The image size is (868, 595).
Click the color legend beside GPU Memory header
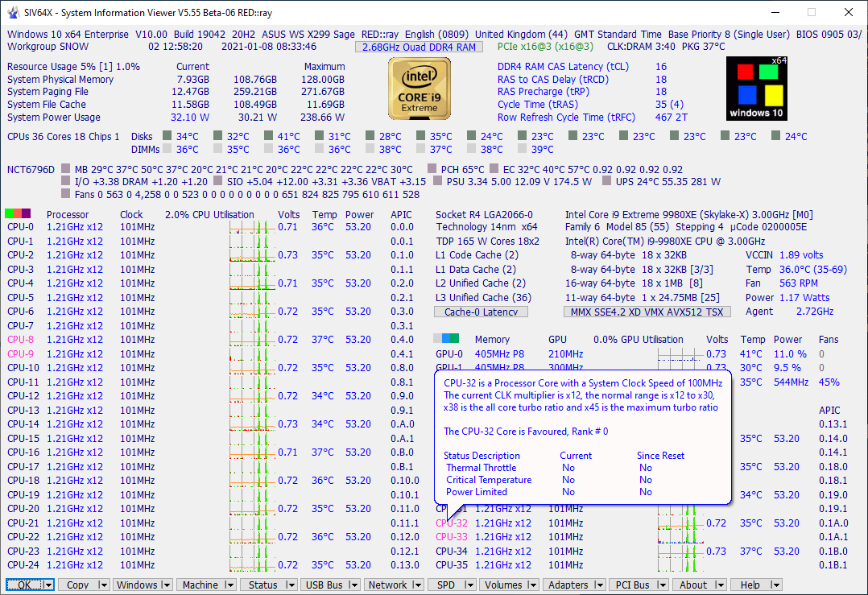coord(446,338)
